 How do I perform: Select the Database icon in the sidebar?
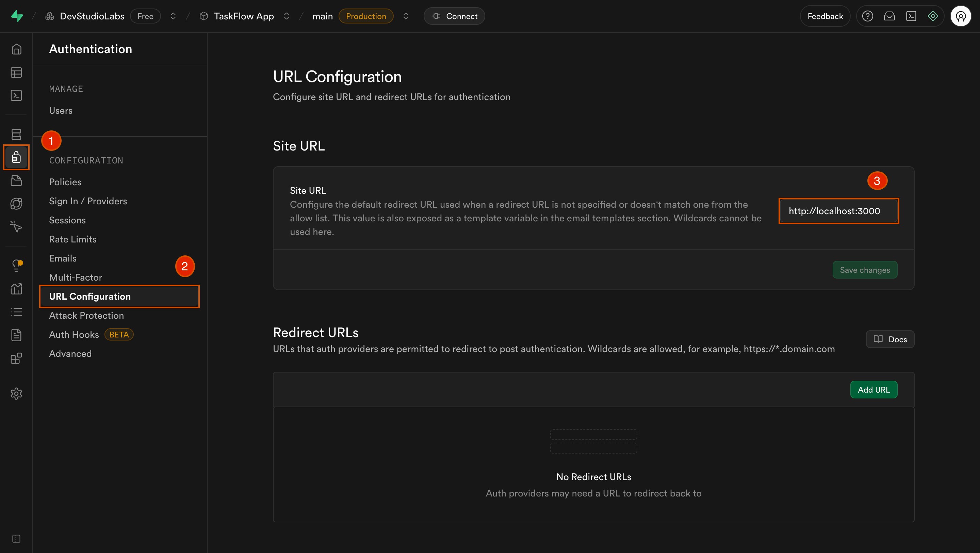[16, 134]
